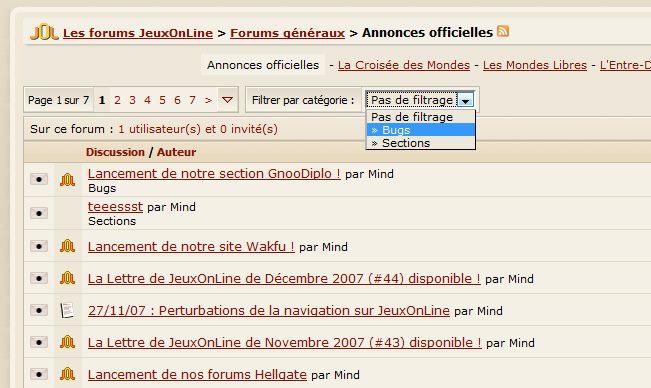Go to page 5
Image resolution: width=651 pixels, height=388 pixels.
click(x=162, y=100)
